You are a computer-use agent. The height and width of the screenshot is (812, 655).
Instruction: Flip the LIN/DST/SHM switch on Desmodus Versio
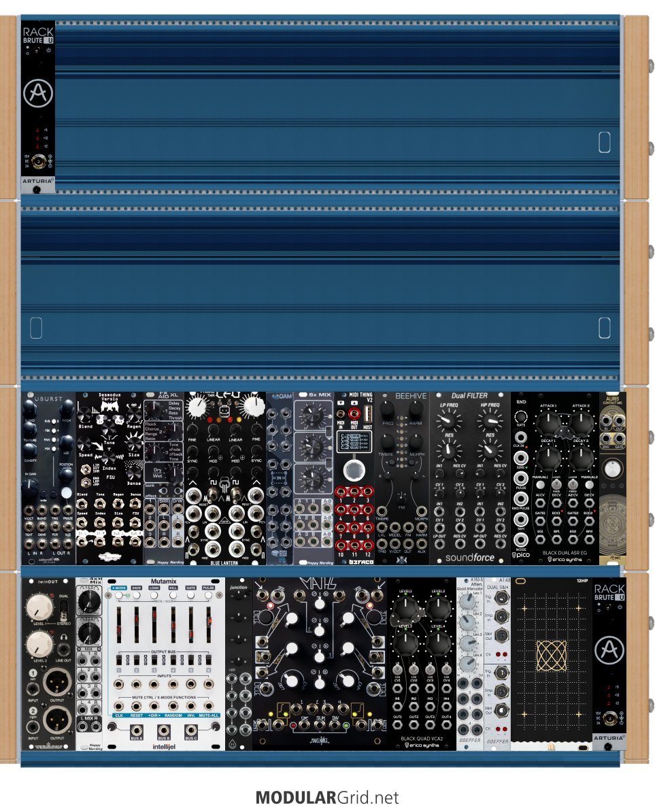pos(86,469)
